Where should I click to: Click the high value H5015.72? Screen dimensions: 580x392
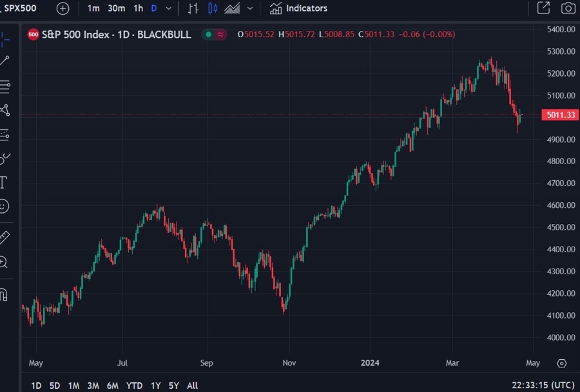click(x=296, y=34)
